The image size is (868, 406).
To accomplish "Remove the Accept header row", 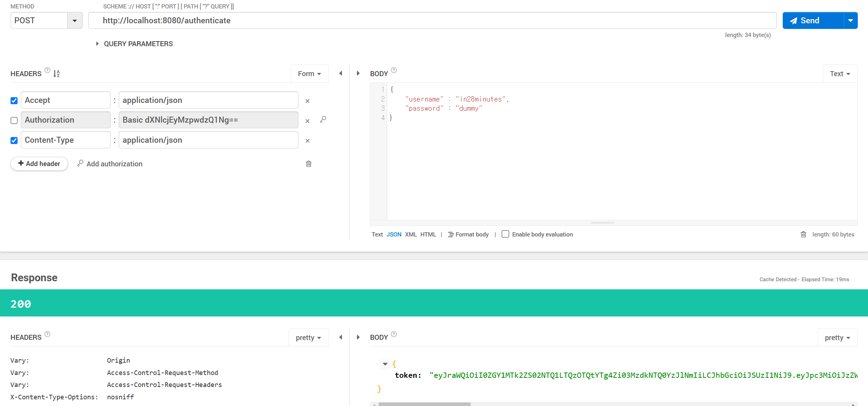I will coord(307,101).
